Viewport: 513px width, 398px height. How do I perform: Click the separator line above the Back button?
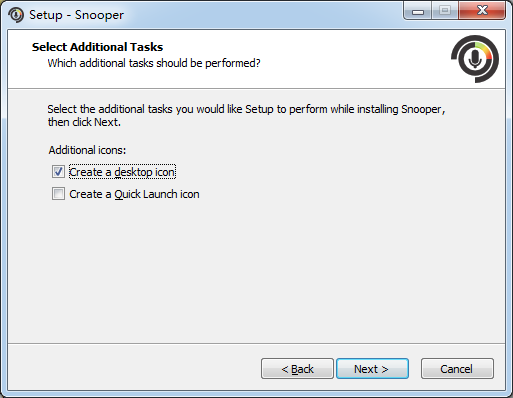(x=256, y=343)
